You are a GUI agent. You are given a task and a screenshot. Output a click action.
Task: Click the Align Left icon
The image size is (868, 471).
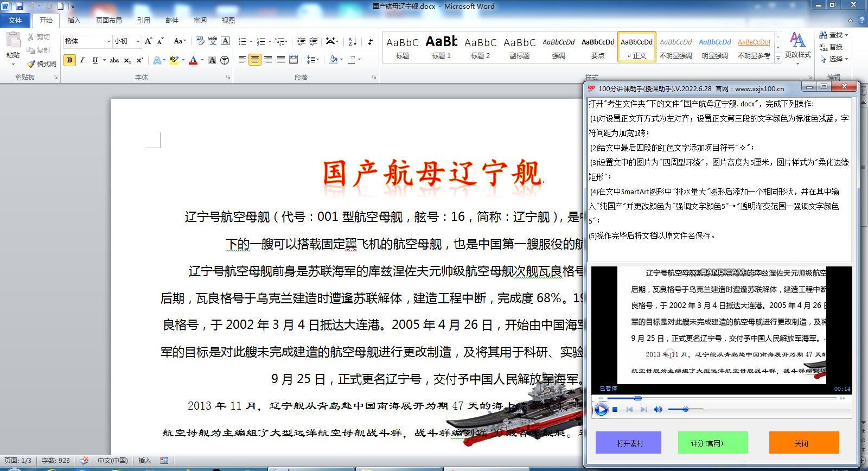242,60
